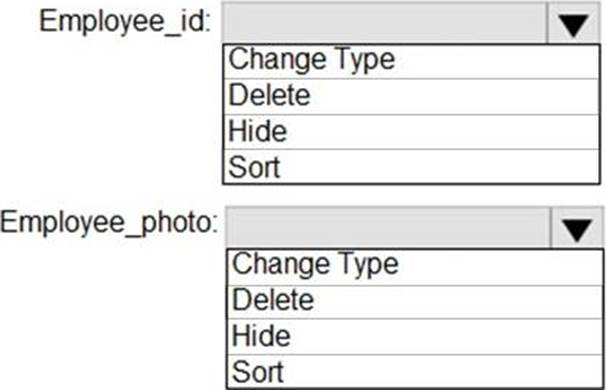
Task: Click the Employee_id label text
Action: 125,22
